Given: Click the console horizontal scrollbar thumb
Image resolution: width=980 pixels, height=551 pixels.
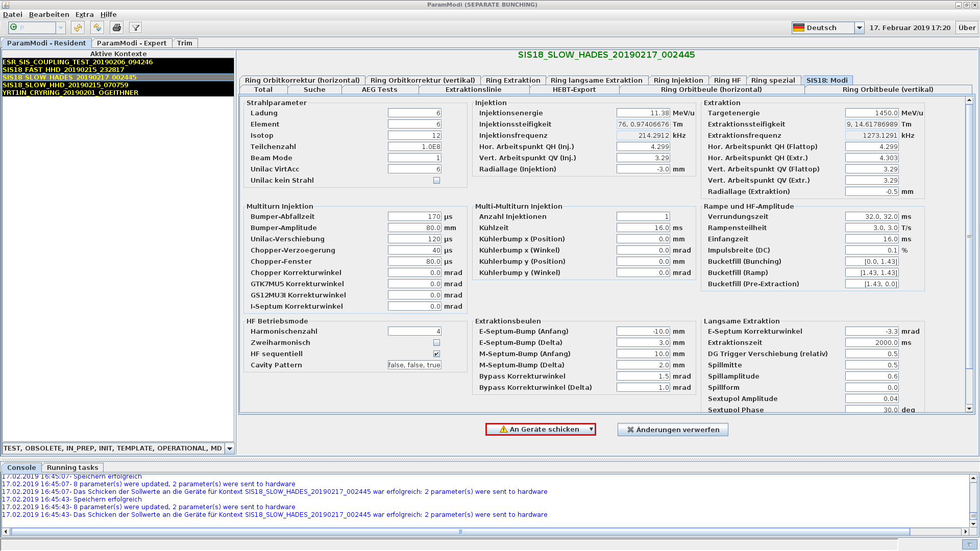Looking at the screenshot, I should 460,532.
